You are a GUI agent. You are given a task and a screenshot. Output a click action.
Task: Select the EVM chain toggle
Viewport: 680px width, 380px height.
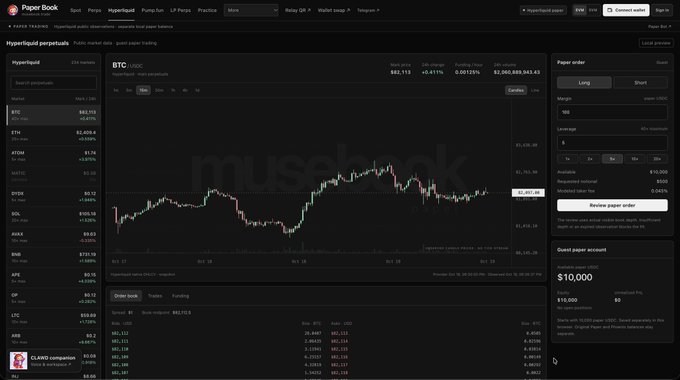579,10
